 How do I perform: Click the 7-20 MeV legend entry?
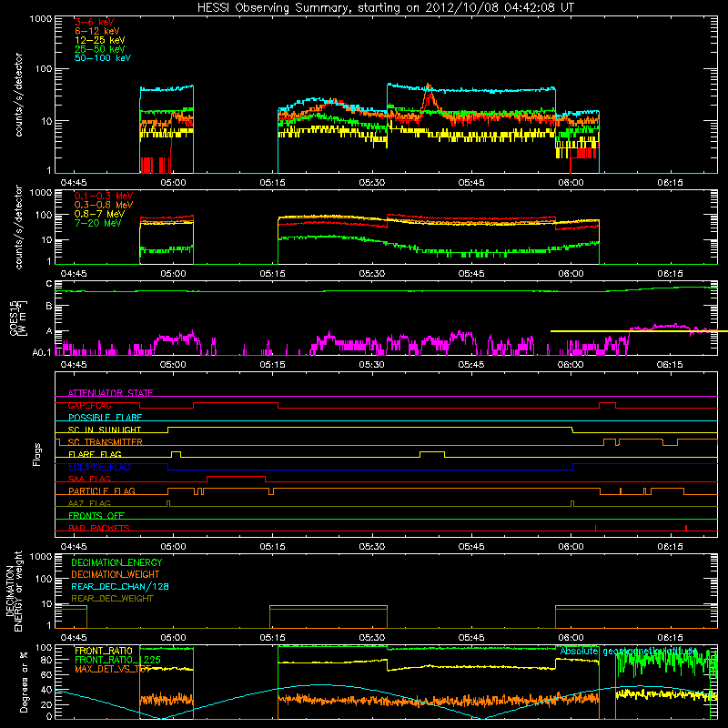click(98, 223)
